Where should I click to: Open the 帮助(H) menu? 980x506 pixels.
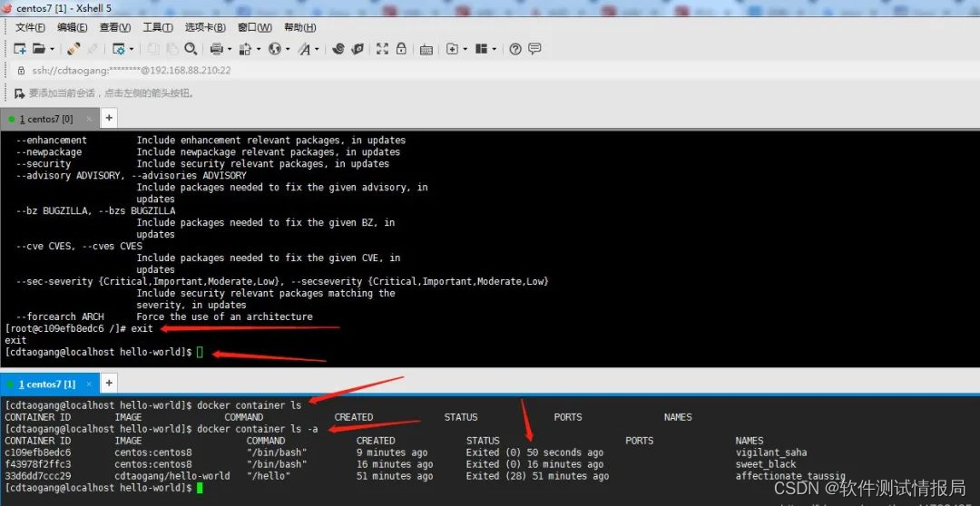[299, 27]
